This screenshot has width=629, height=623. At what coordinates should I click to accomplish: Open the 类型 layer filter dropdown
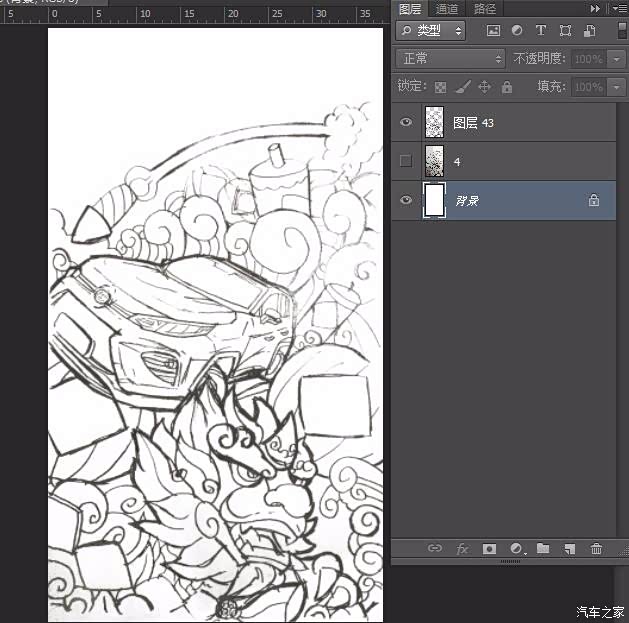click(431, 31)
